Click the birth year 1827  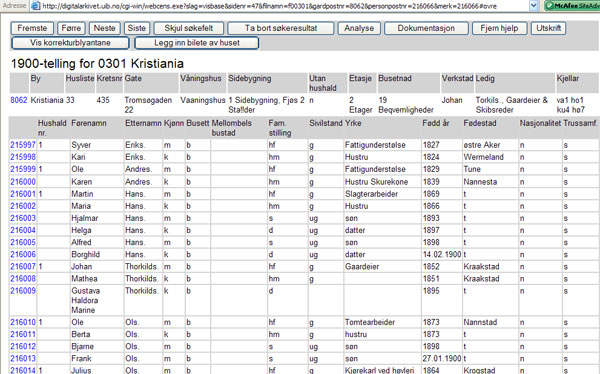431,145
